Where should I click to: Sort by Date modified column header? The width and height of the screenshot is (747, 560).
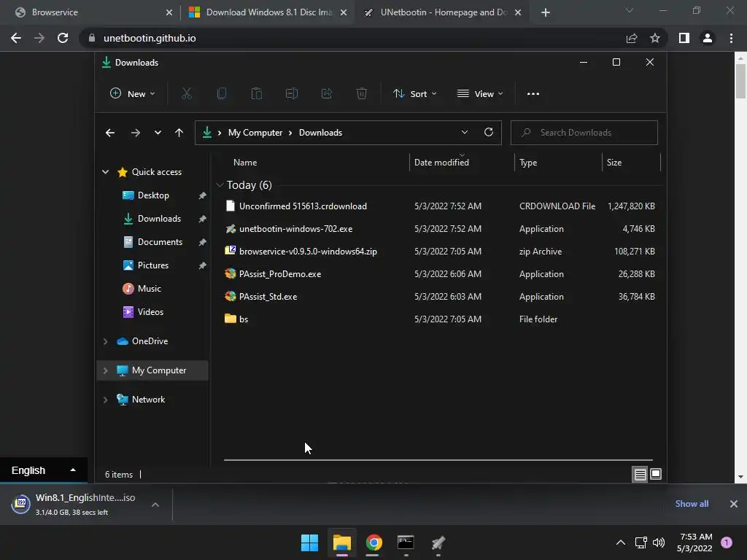pos(441,163)
